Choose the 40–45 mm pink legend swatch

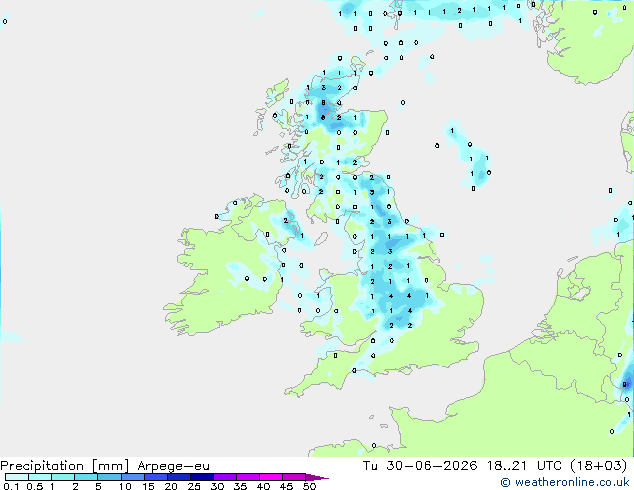pyautogui.click(x=271, y=477)
